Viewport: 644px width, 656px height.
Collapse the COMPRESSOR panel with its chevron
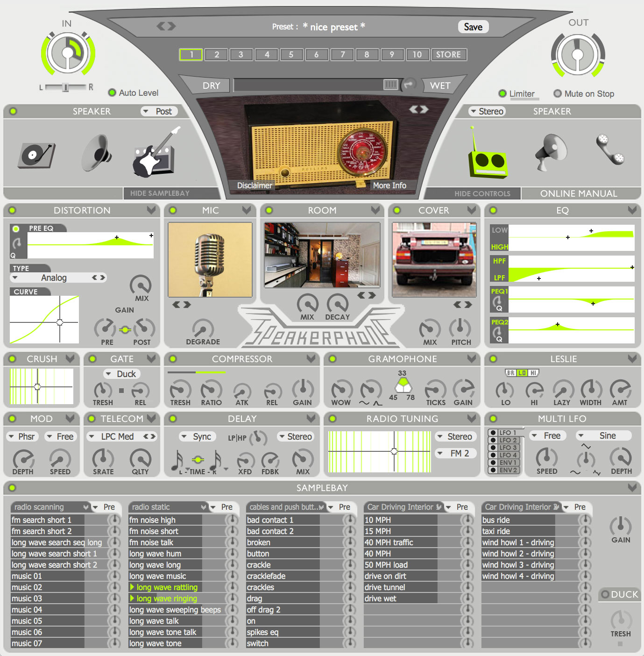(x=312, y=359)
